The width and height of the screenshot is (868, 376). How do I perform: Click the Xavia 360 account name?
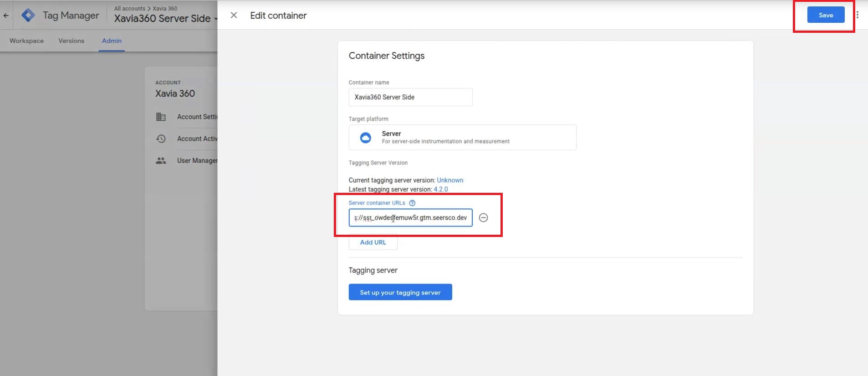175,93
